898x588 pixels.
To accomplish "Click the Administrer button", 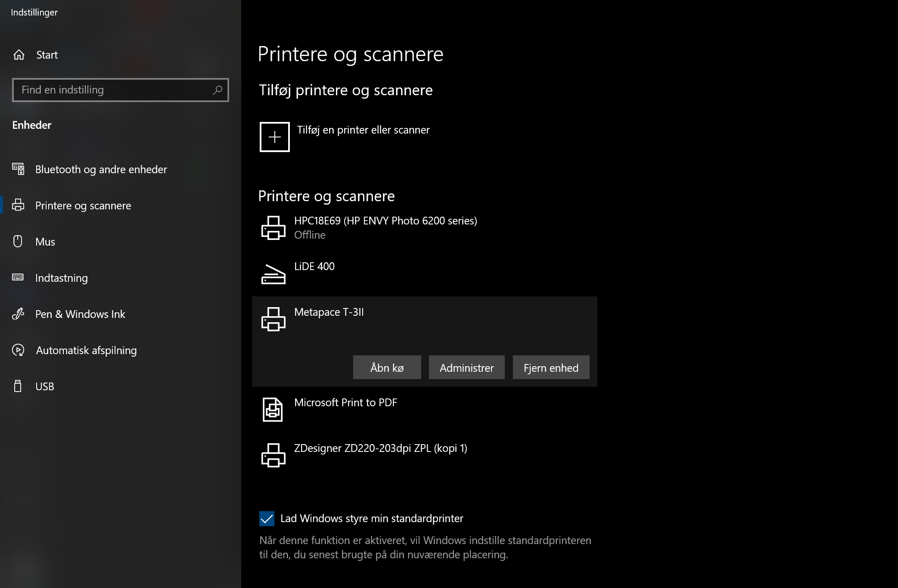I will (467, 367).
